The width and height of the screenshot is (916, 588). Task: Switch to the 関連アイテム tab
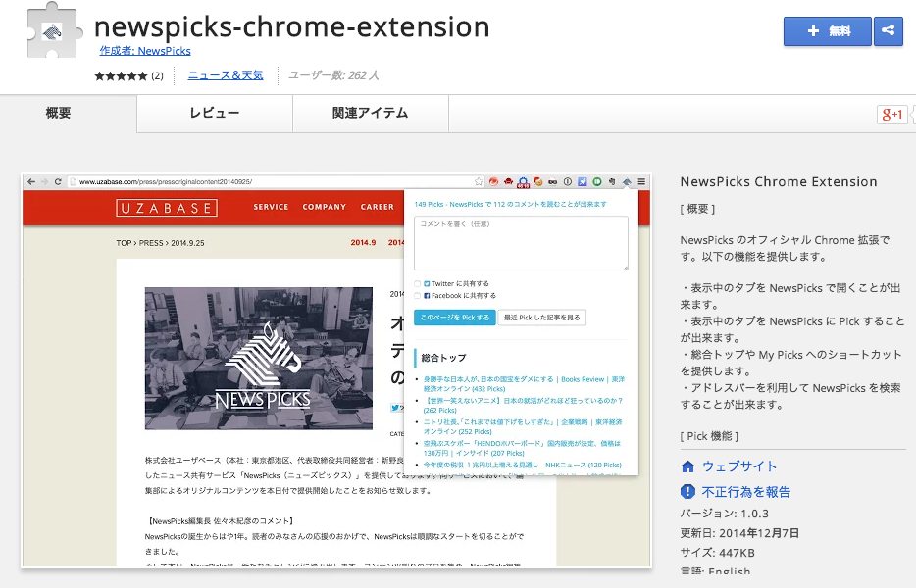(371, 113)
